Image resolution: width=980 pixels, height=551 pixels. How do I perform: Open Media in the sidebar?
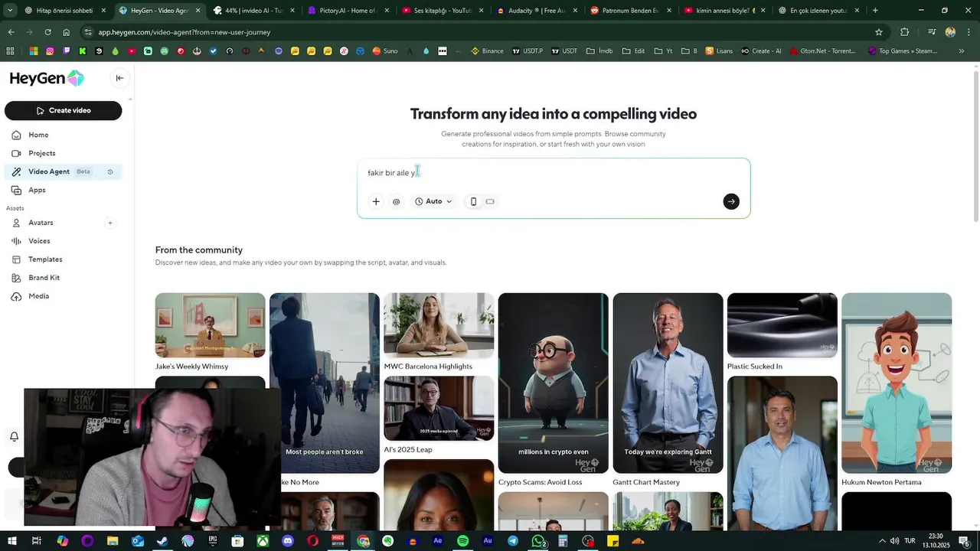[x=38, y=296]
